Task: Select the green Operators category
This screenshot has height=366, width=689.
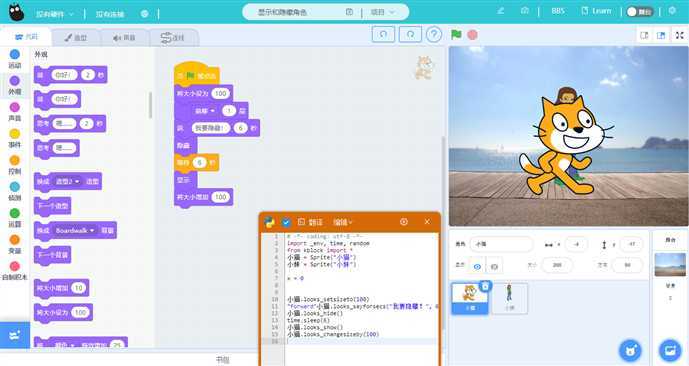Action: 15,217
